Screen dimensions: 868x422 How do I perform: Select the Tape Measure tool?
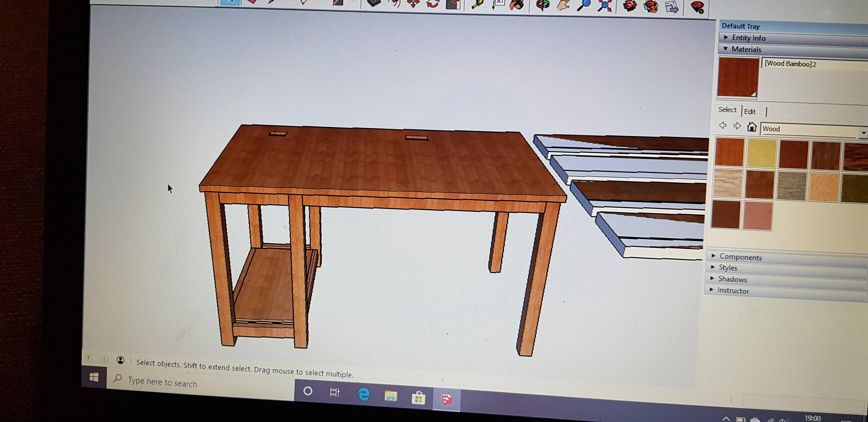pos(477,4)
